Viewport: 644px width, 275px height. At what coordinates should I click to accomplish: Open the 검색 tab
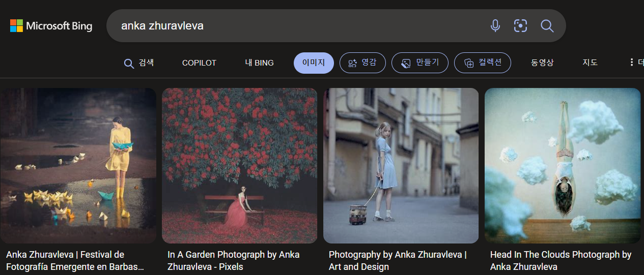click(x=139, y=63)
